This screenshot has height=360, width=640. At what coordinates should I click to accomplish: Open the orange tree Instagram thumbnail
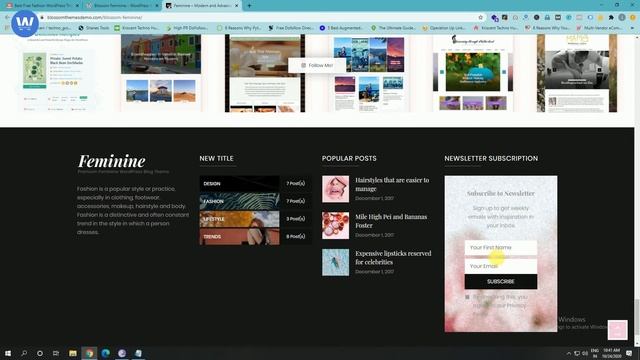click(473, 73)
